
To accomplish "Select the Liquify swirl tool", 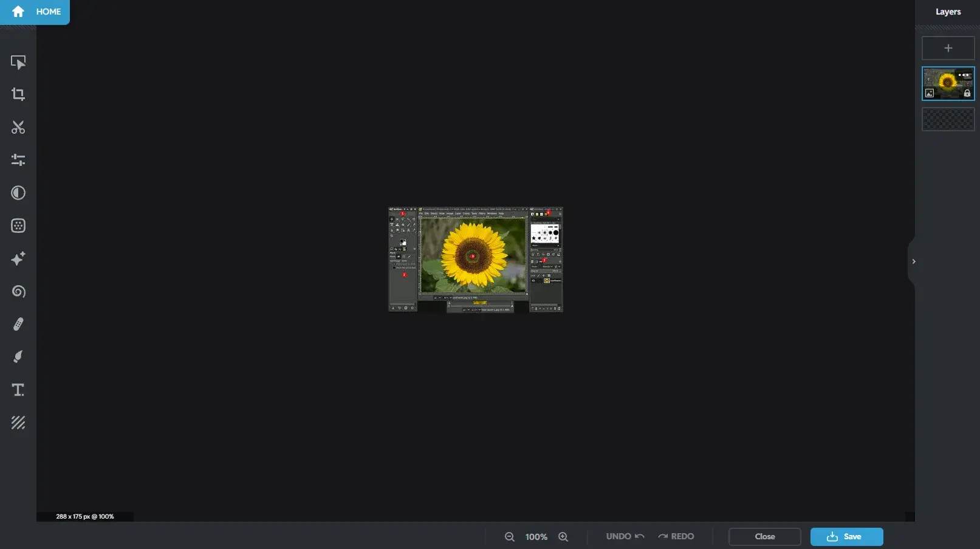I will (x=18, y=291).
